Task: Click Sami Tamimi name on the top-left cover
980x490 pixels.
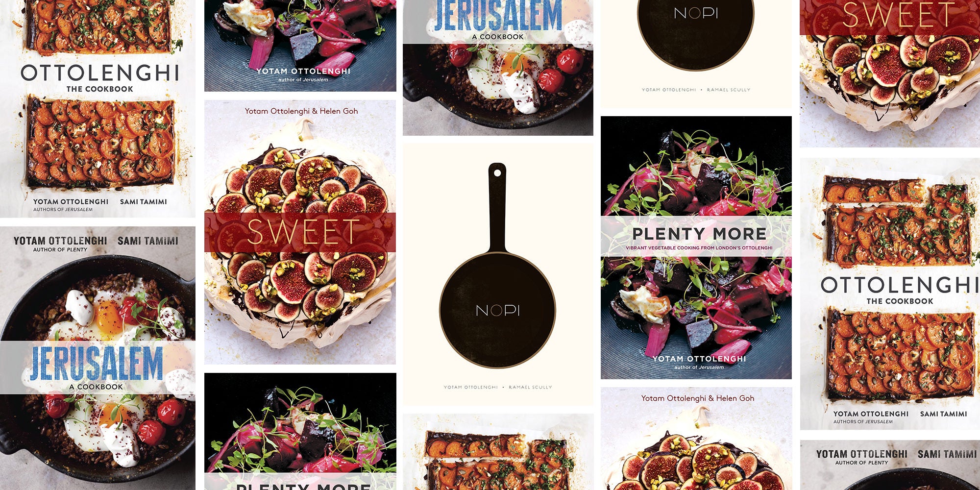Action: pyautogui.click(x=144, y=202)
